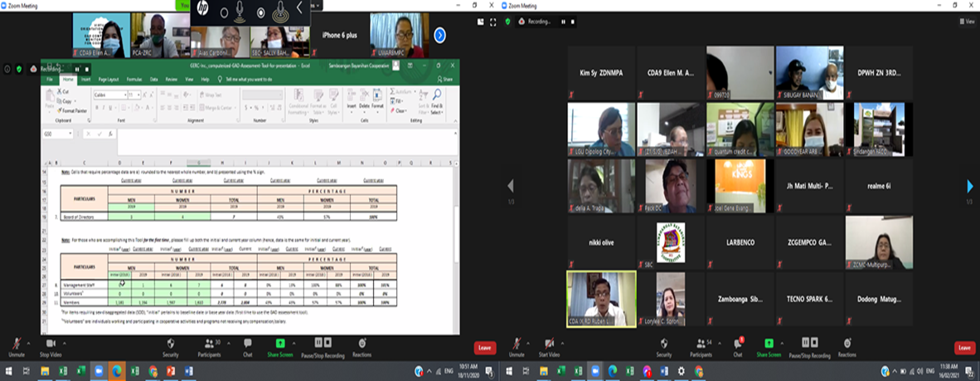Viewport: 980px width, 381px height.
Task: Click Delete cells button in Excel
Action: (364, 100)
